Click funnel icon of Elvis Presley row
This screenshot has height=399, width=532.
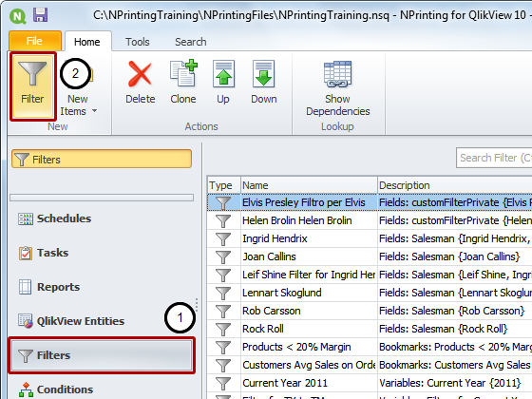point(223,203)
